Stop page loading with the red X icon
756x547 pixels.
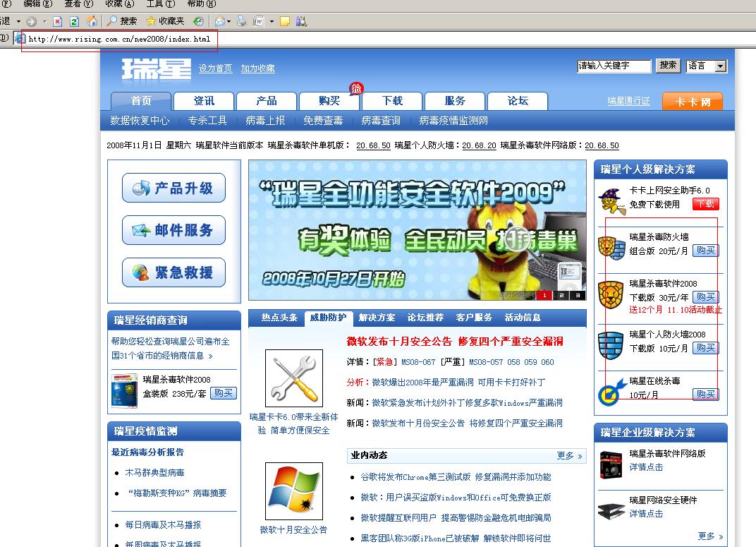click(x=57, y=21)
